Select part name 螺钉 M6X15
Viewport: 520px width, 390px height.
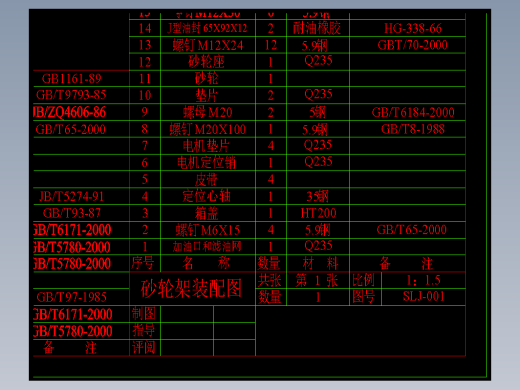click(208, 230)
